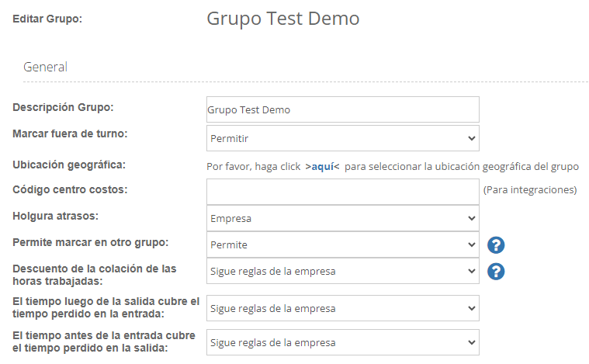Click the 'Editar Grupo:' label

click(47, 19)
